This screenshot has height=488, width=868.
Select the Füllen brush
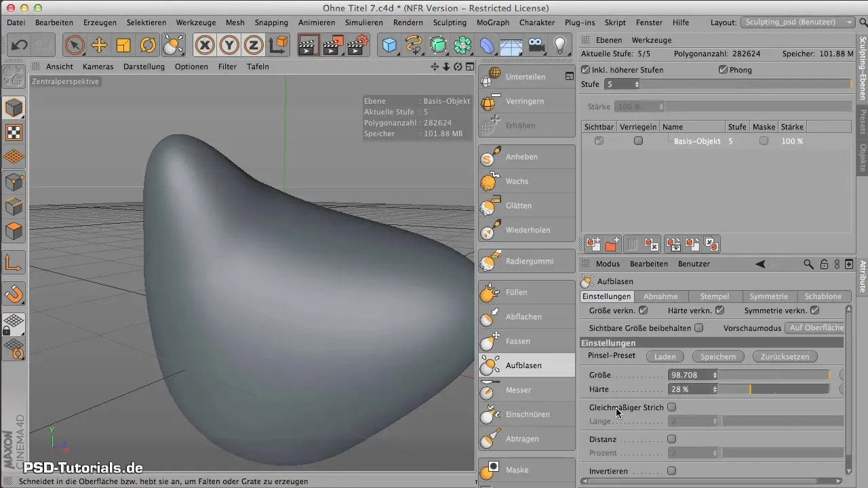click(x=527, y=292)
